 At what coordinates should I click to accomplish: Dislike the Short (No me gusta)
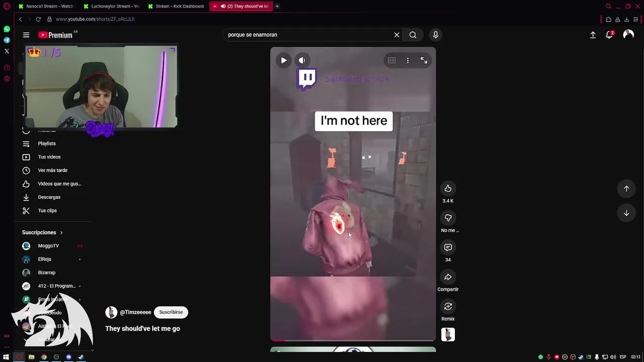pos(448,218)
